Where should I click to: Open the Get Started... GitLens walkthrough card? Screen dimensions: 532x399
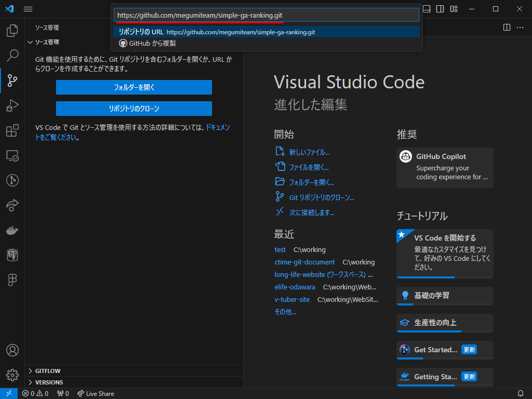445,350
